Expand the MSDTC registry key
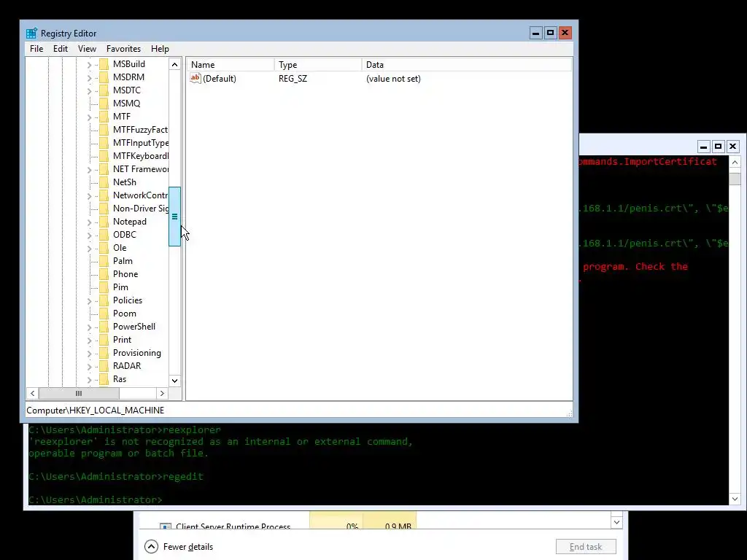Image resolution: width=747 pixels, height=560 pixels. click(89, 91)
